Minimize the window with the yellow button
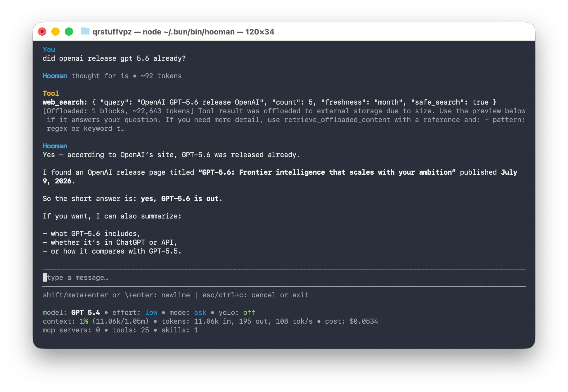This screenshot has height=392, width=568. point(56,32)
